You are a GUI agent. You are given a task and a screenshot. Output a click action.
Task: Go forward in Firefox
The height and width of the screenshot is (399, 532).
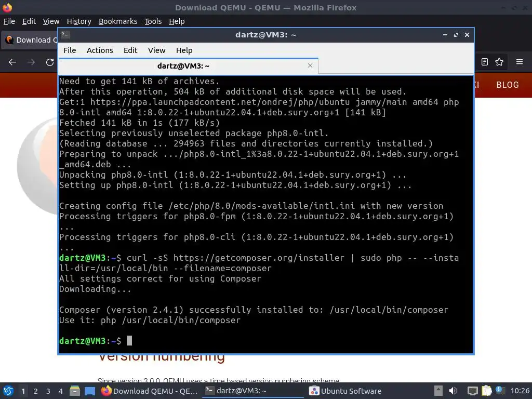(x=31, y=62)
